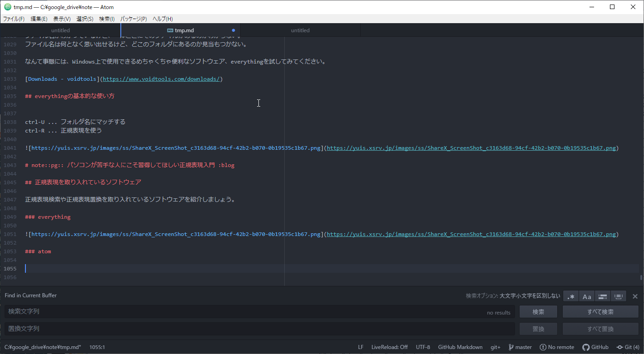Click the git+ status bar item
This screenshot has width=644, height=354.
coord(495,347)
